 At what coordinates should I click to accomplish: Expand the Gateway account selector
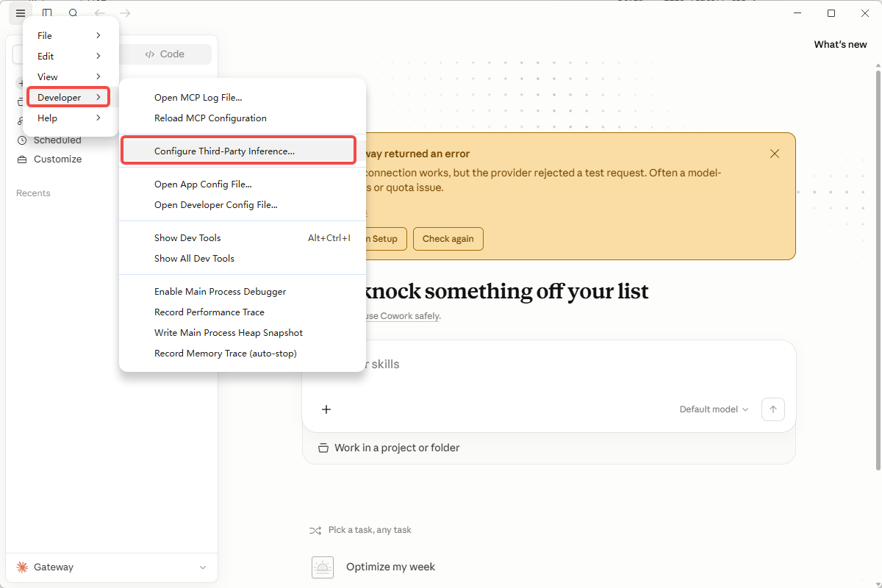pyautogui.click(x=112, y=567)
